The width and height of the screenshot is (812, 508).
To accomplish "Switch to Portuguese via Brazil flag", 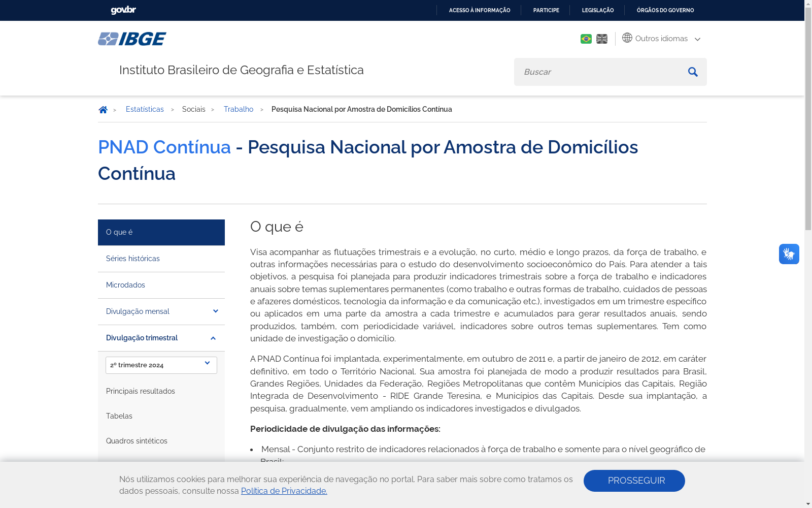I will (586, 39).
